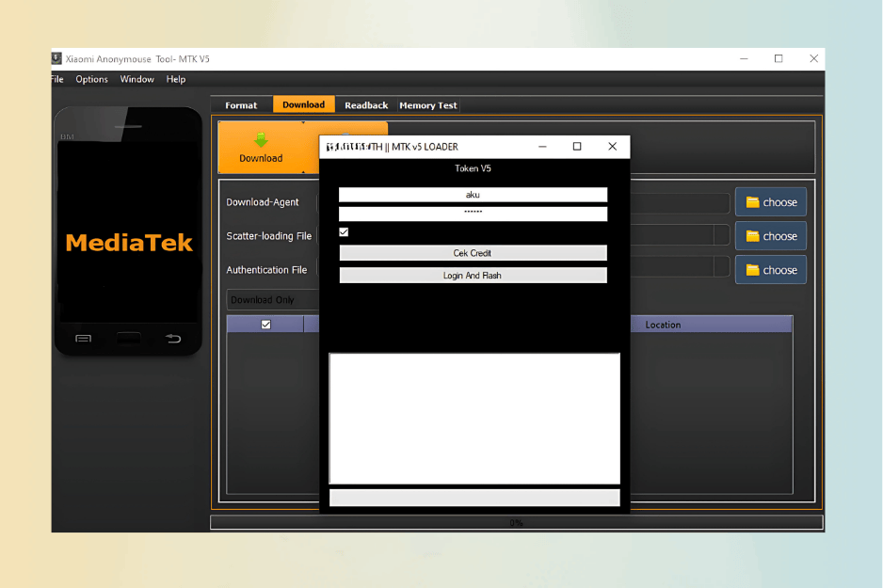Click the green Download arrow icon
The width and height of the screenshot is (883, 588).
pos(260,139)
